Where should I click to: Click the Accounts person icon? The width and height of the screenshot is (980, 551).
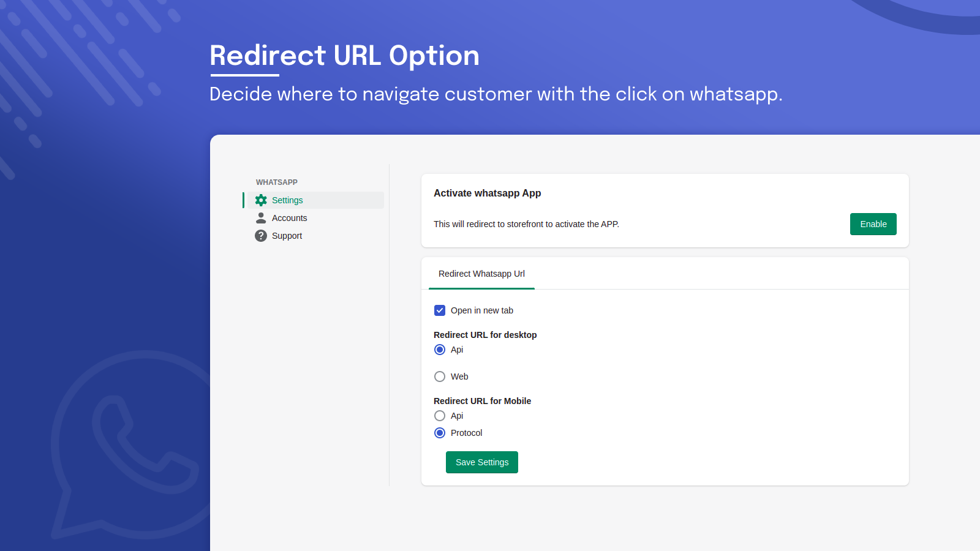pyautogui.click(x=261, y=218)
